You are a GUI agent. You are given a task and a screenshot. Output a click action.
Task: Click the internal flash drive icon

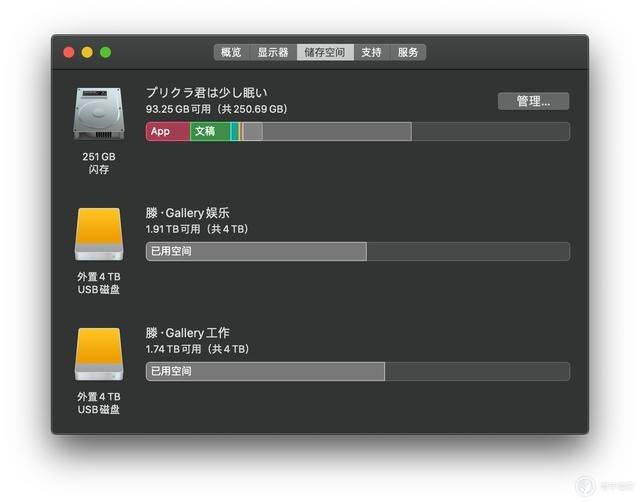(x=99, y=113)
